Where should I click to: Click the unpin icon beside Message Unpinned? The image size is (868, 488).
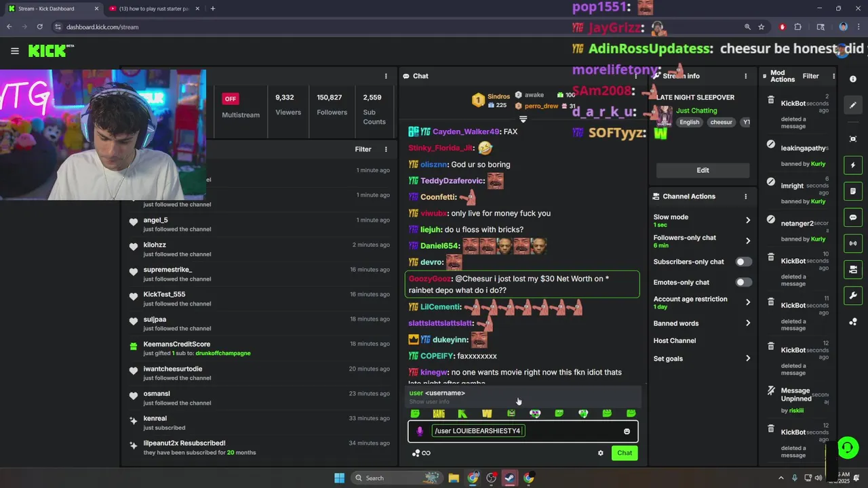click(x=770, y=390)
